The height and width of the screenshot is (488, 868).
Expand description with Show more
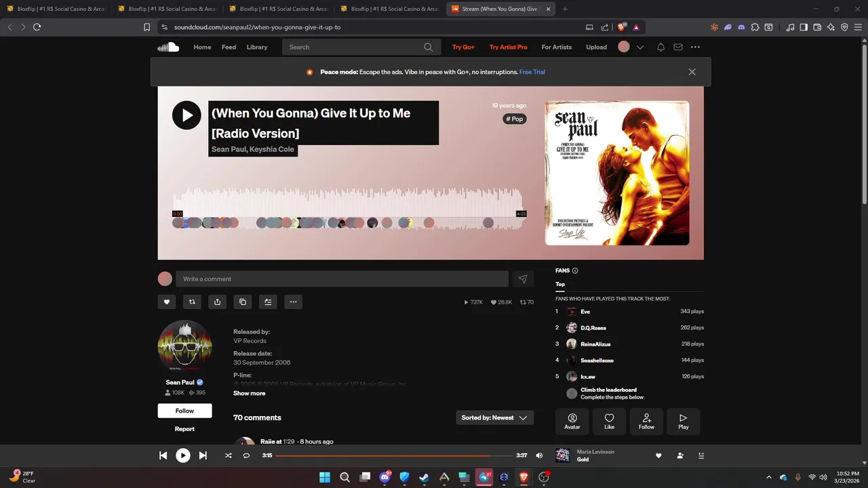[x=249, y=393]
